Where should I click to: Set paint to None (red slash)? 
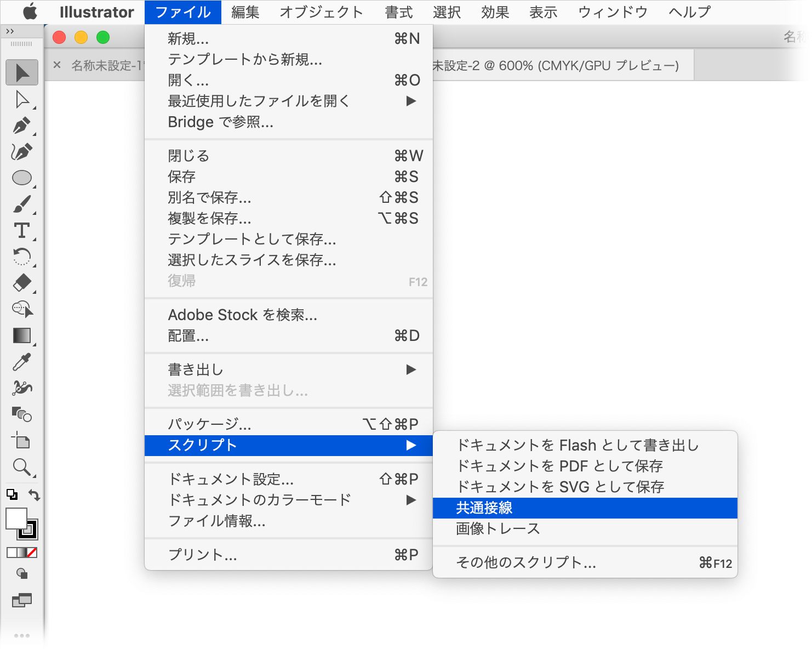32,553
